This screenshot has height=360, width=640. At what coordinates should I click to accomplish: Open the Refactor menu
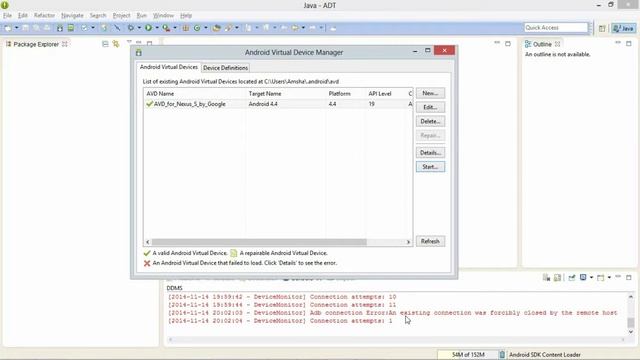point(44,16)
